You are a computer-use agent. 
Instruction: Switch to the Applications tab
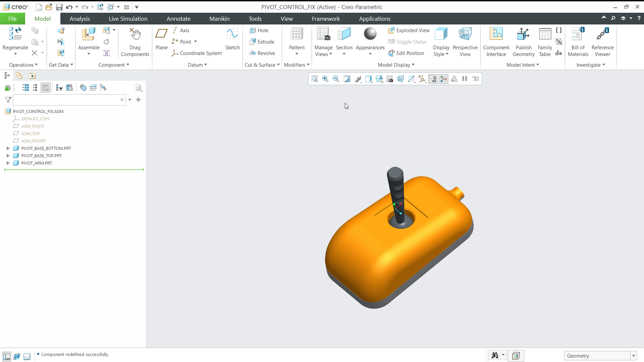click(375, 19)
